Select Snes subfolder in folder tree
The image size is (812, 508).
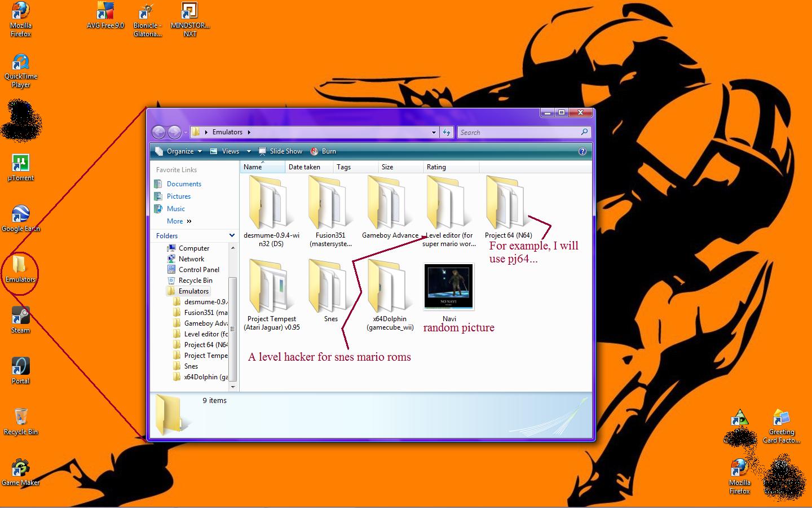pyautogui.click(x=186, y=366)
